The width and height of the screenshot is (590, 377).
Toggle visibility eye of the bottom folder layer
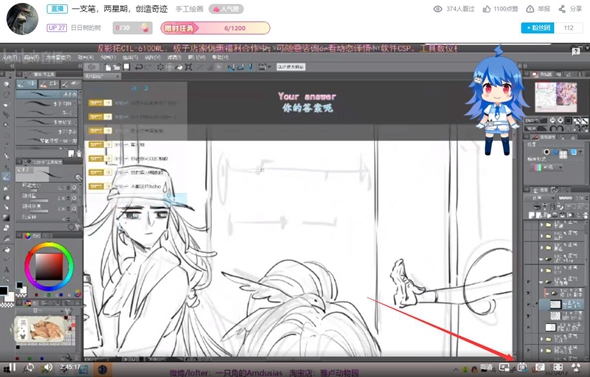click(x=528, y=350)
